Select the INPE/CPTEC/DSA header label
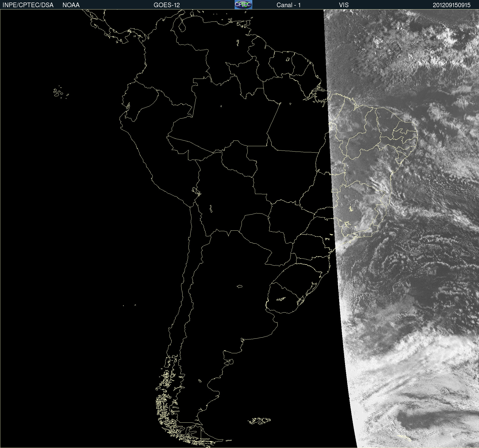Screen dimensions: 479x448 [28, 5]
